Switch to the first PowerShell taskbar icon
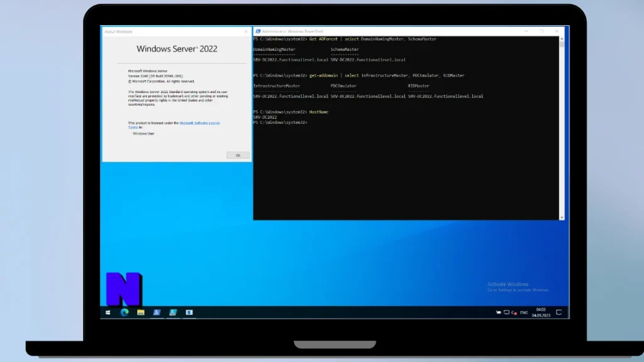This screenshot has height=362, width=644. 157,312
